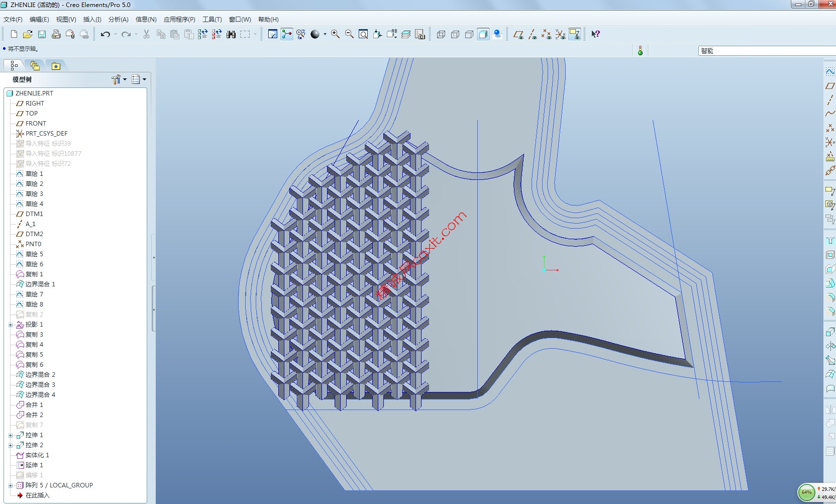
Task: Select 边界混合 1 in the model tree
Action: (x=36, y=284)
